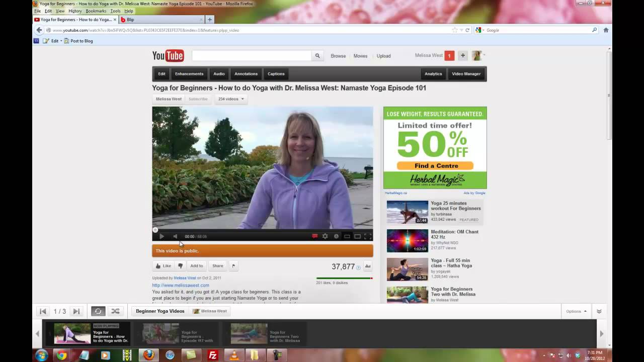Screen dimensions: 644x362
Task: Open the Video Manager
Action: pyautogui.click(x=466, y=74)
